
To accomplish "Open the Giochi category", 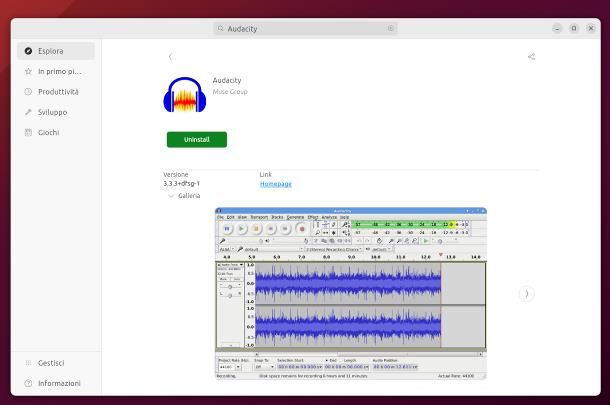I will coord(56,133).
